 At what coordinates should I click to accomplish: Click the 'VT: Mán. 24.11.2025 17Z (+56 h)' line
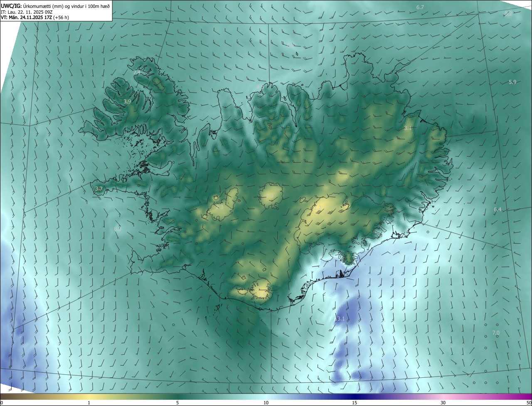tap(34, 17)
